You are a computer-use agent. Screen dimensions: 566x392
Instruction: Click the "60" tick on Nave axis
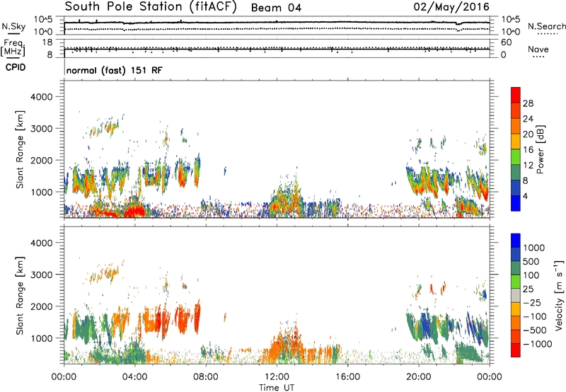506,42
